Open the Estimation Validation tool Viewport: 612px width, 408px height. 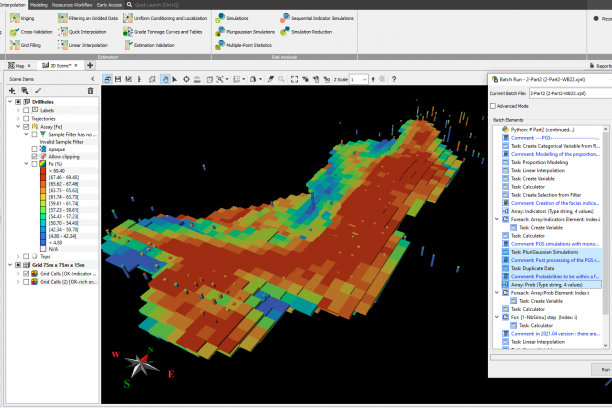[x=149, y=45]
